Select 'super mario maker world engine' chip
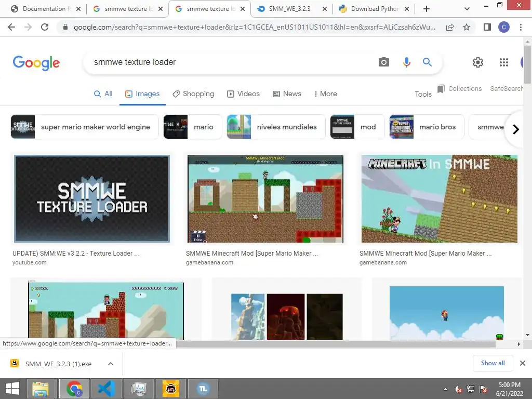The image size is (532, 399). pyautogui.click(x=85, y=127)
